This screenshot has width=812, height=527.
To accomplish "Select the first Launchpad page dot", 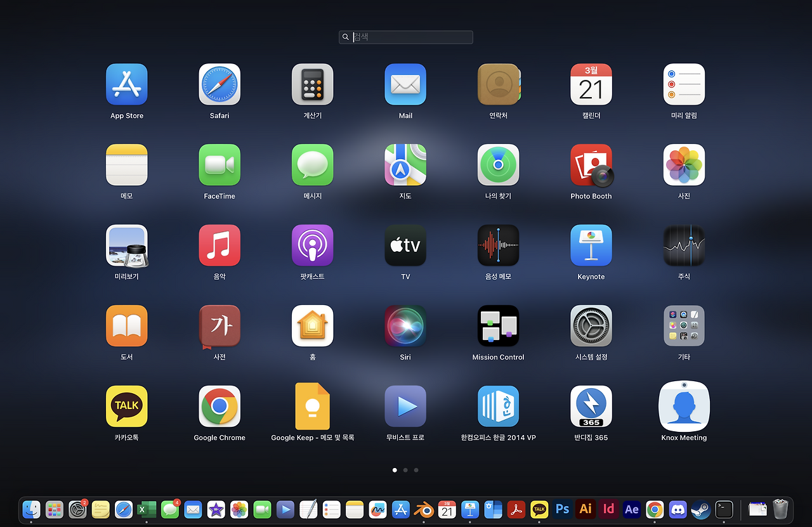I will pyautogui.click(x=395, y=470).
